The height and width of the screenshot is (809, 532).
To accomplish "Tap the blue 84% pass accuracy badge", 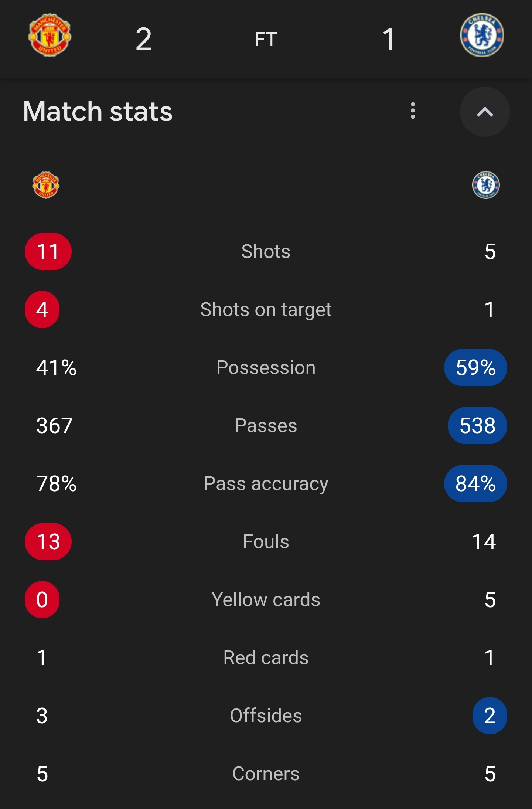I will [475, 483].
